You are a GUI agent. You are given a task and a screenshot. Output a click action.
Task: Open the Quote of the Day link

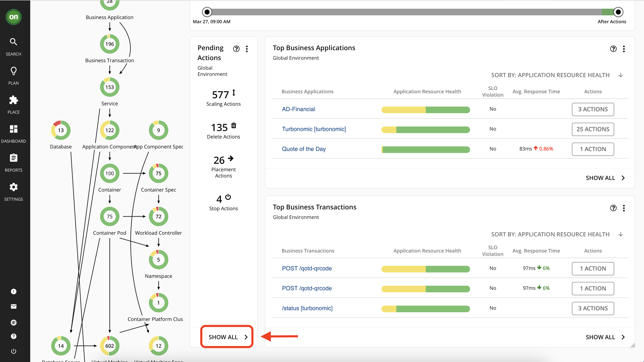[304, 149]
